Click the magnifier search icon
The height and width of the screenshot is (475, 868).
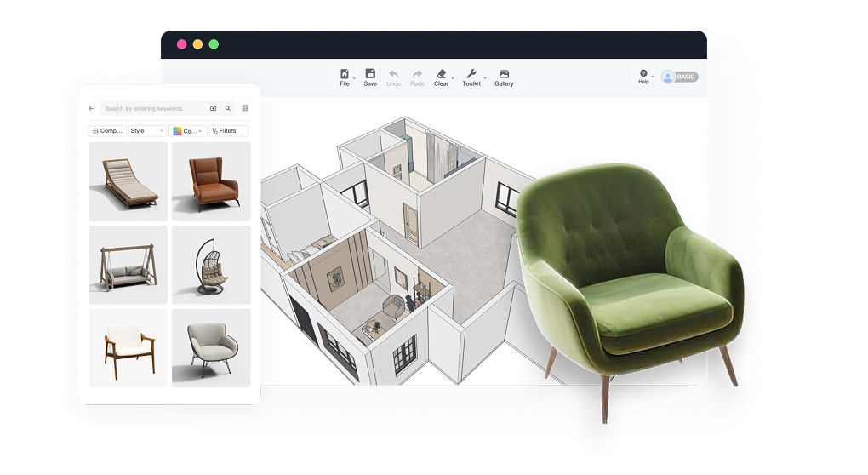227,108
